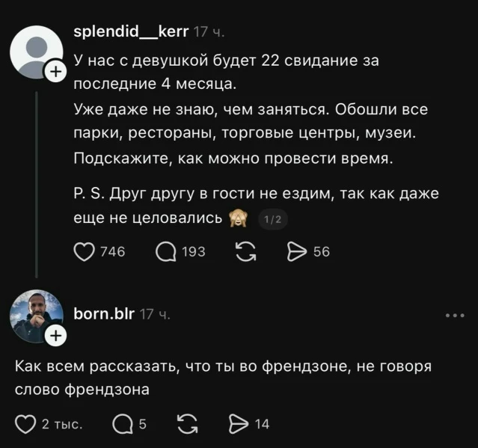Open the born.blr profile via username

tap(104, 313)
